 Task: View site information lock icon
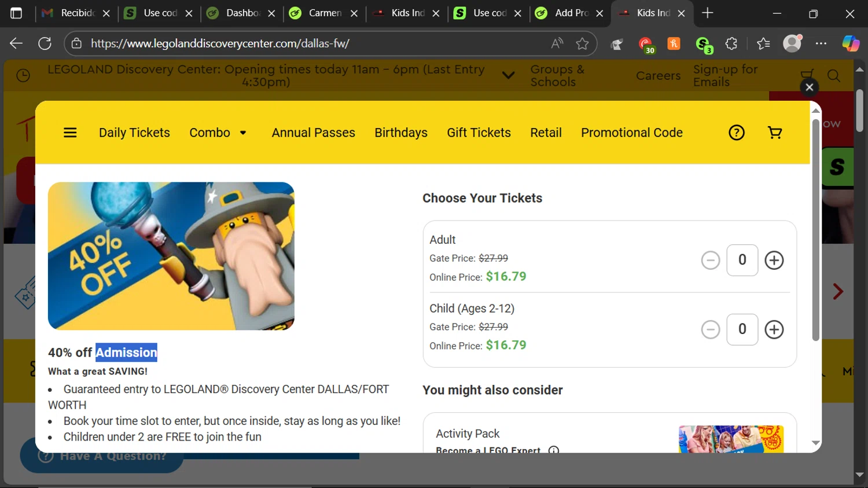(x=76, y=43)
